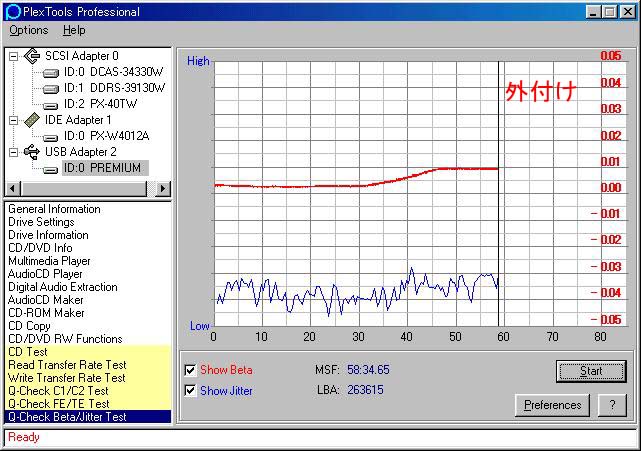The width and height of the screenshot is (641, 451).
Task: Click the drive icon beside PREMIUM
Action: pos(51,169)
